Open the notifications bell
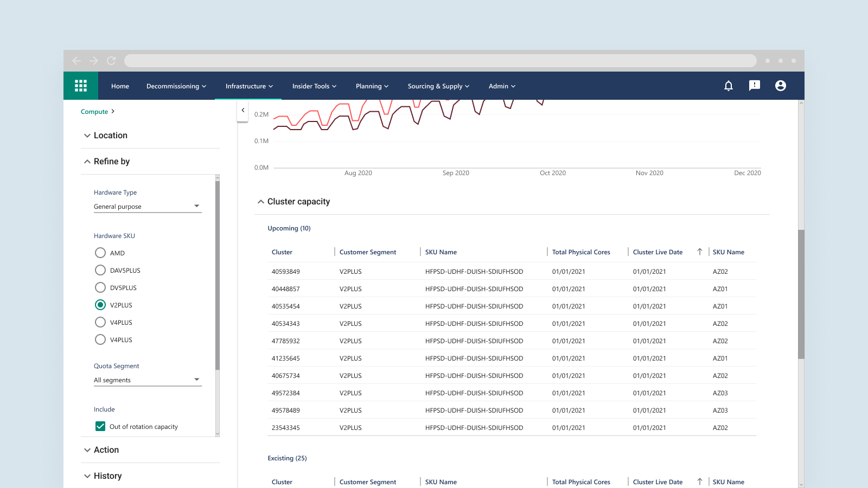The width and height of the screenshot is (868, 488). pyautogui.click(x=729, y=86)
